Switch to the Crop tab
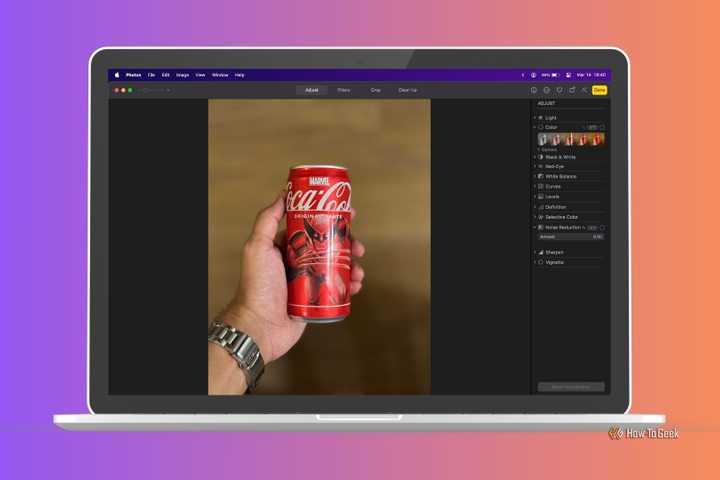The image size is (720, 480). click(375, 90)
